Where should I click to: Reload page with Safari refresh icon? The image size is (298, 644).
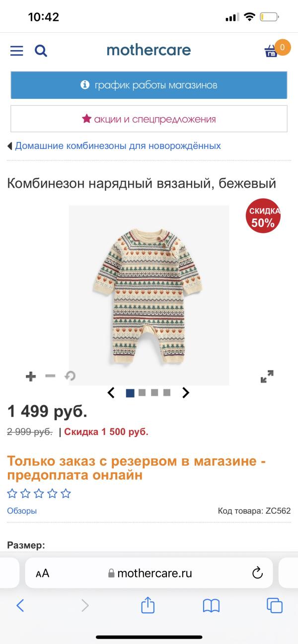[x=257, y=573]
